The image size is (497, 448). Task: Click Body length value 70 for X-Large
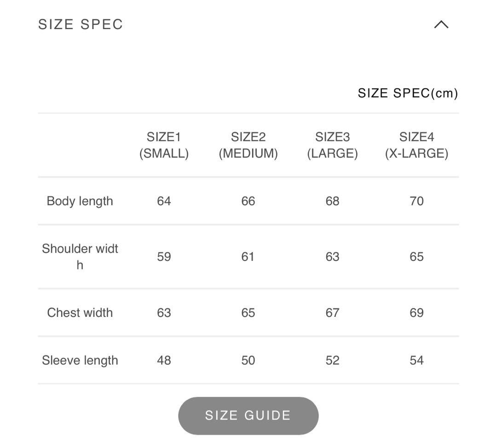click(416, 201)
